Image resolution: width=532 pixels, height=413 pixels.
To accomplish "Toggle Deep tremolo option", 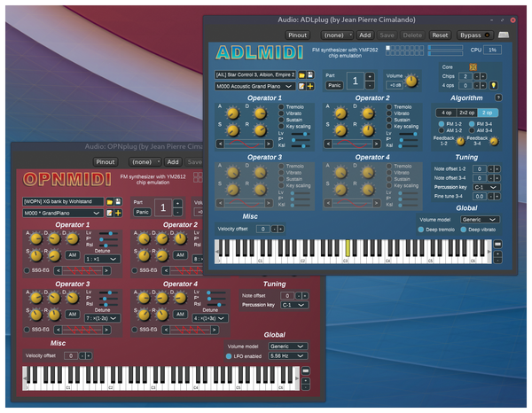I will (x=421, y=230).
